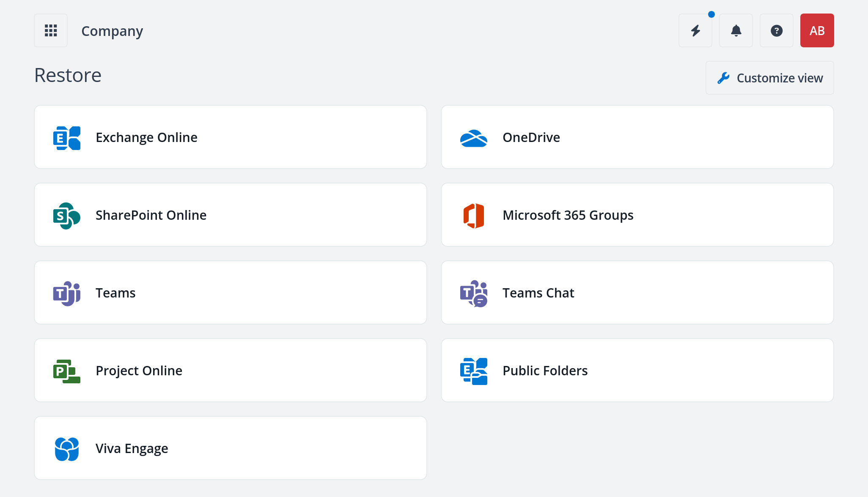Click the Viva Engage icon
The image size is (868, 497).
pos(67,449)
